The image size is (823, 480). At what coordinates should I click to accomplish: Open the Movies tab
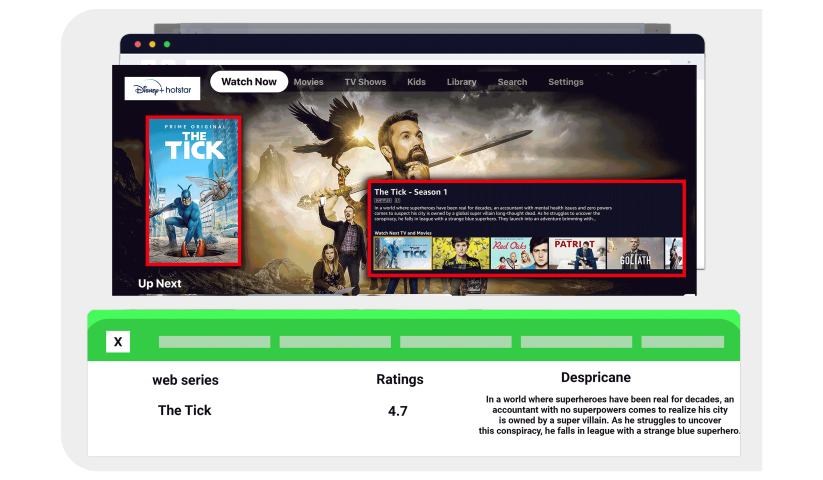click(x=309, y=82)
